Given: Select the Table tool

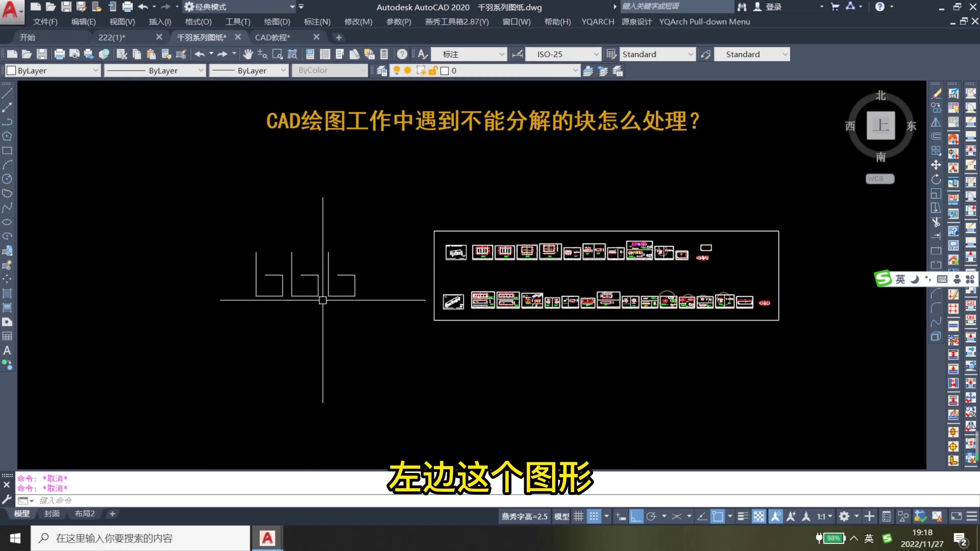Looking at the screenshot, I should (x=7, y=336).
